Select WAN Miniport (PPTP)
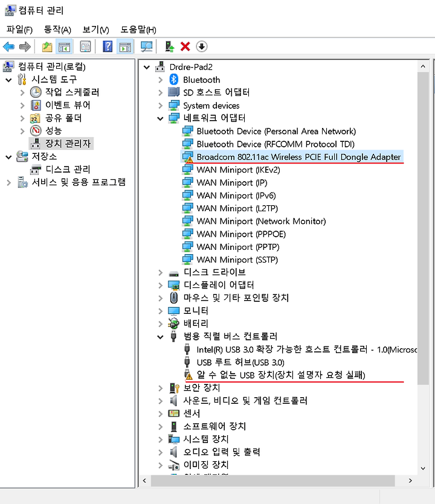 238,247
